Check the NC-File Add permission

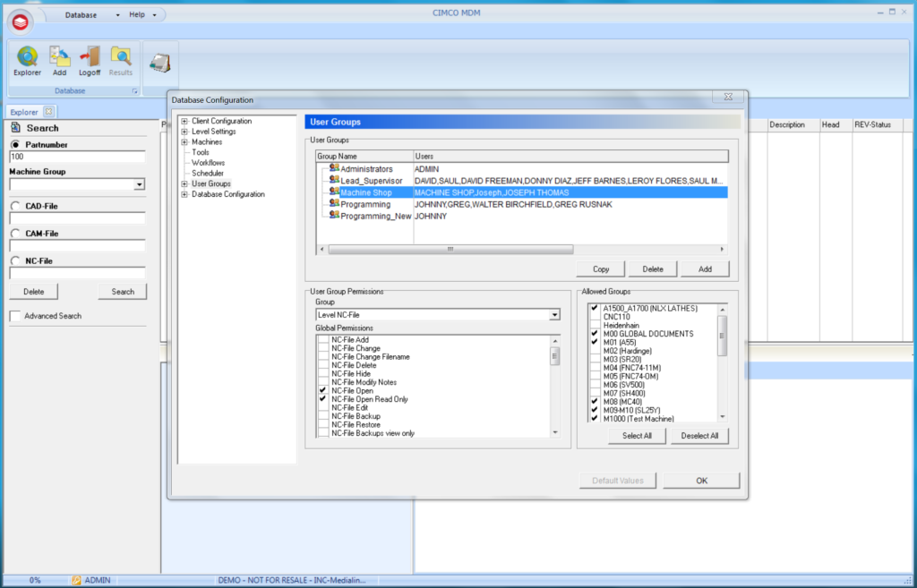point(322,339)
